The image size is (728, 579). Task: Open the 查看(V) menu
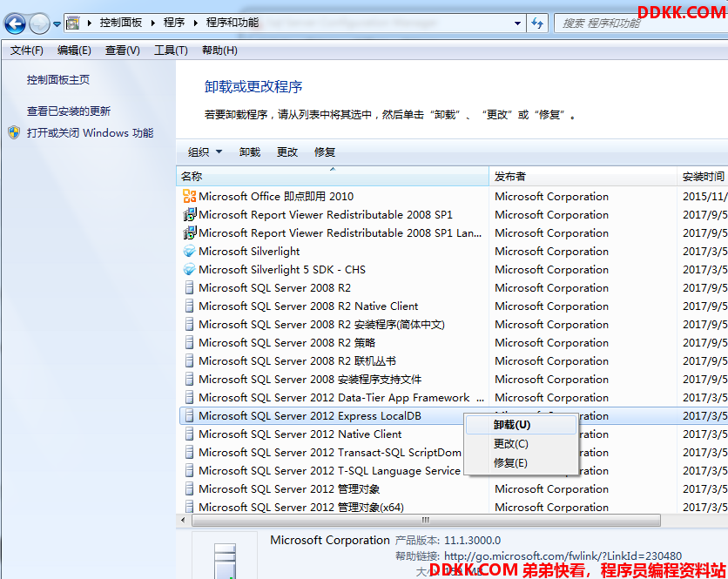pyautogui.click(x=123, y=50)
